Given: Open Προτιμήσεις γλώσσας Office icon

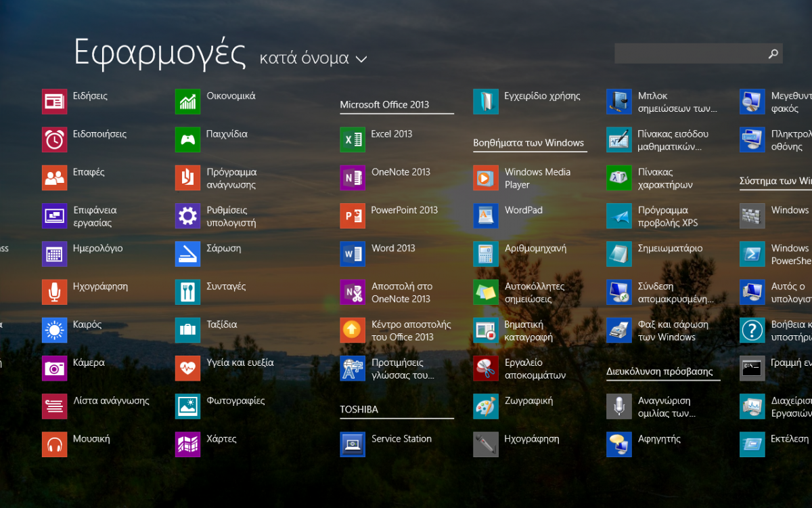Looking at the screenshot, I should [x=353, y=368].
